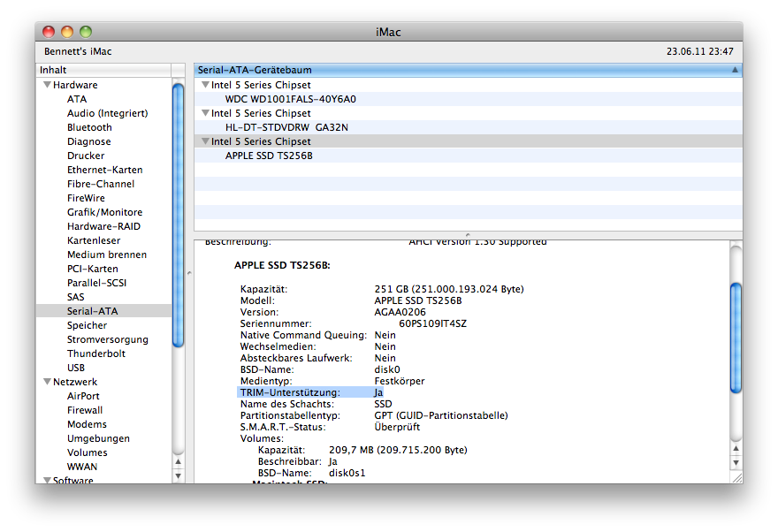Click the Version value AGAA0206
778x532 pixels.
point(400,312)
